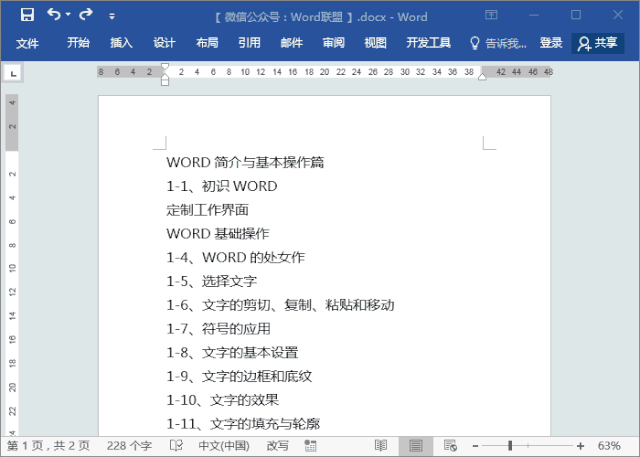Open the undo history dropdown arrow
The image size is (640, 457).
tap(68, 15)
